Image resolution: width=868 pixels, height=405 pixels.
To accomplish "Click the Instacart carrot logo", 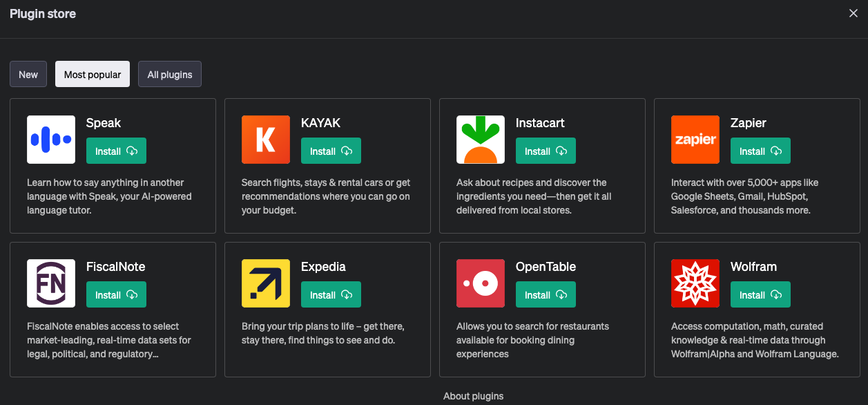I will (x=481, y=140).
